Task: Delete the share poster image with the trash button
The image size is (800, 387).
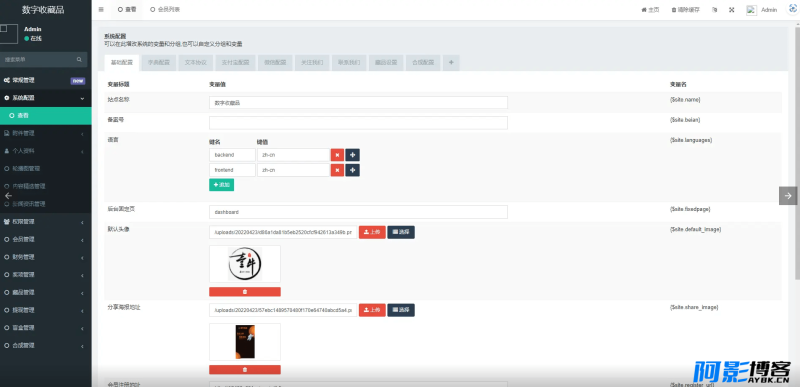Action: [x=245, y=370]
